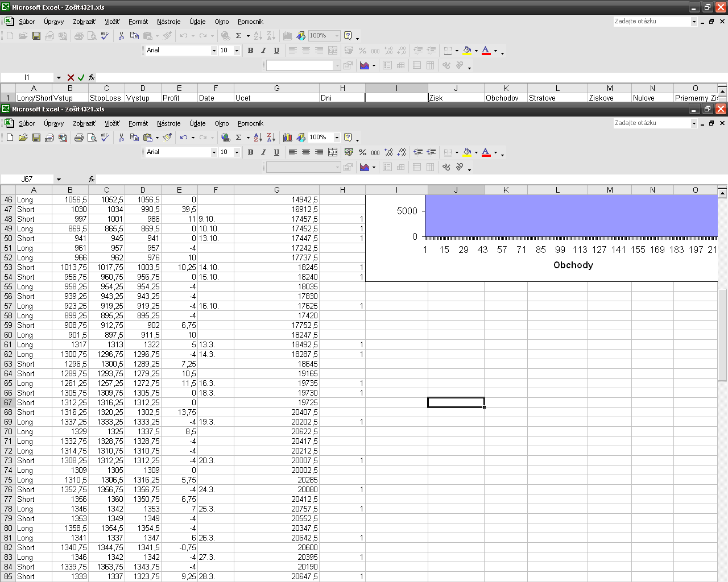Viewport: 728px width, 582px height.
Task: Open Nástroje menu in active Excel window
Action: 168,123
